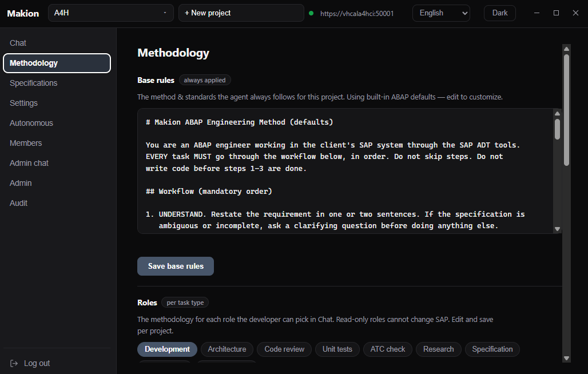Click base rules editor scroll up arrow
This screenshot has width=588, height=374.
coord(557,113)
